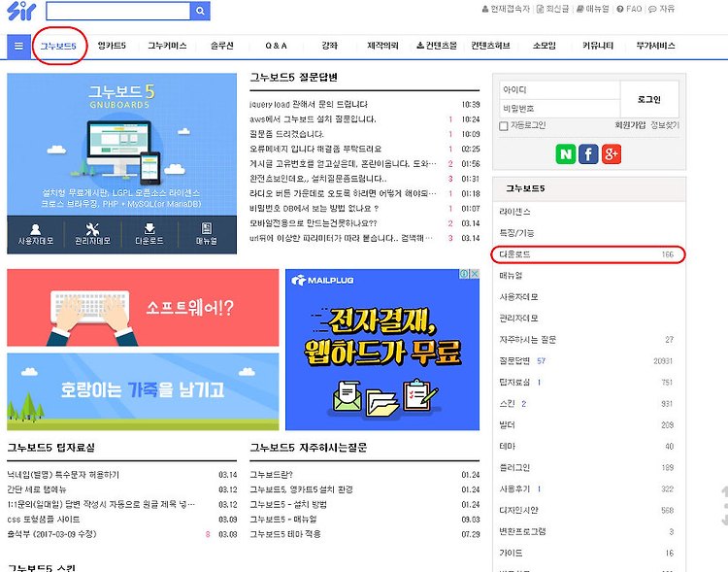Screen dimensions: 728x572
Task: Select the 그누보드5 menu tab
Action: pyautogui.click(x=58, y=46)
